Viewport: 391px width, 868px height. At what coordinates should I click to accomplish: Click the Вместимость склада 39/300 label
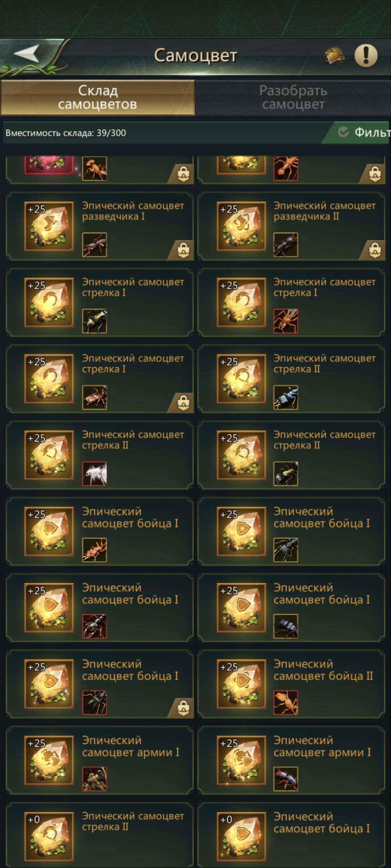click(66, 133)
